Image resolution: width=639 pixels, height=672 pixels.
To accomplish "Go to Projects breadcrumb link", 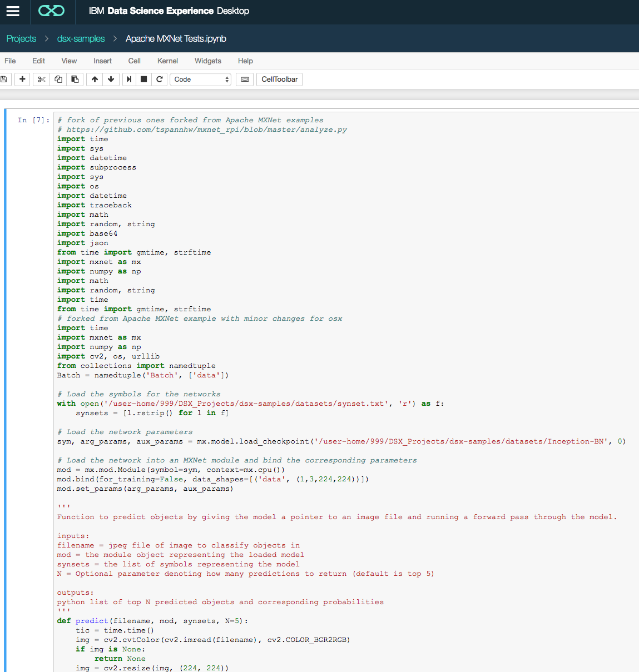I will pyautogui.click(x=21, y=39).
